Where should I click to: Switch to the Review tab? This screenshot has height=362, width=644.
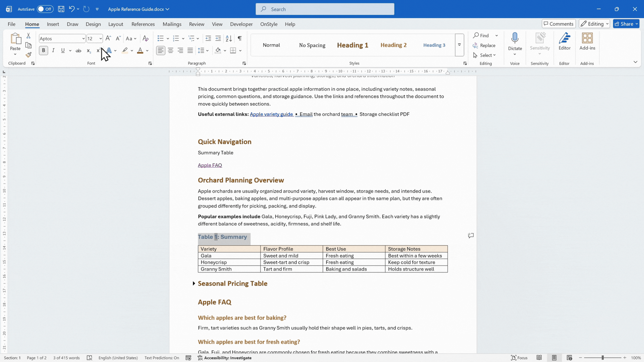[197, 24]
